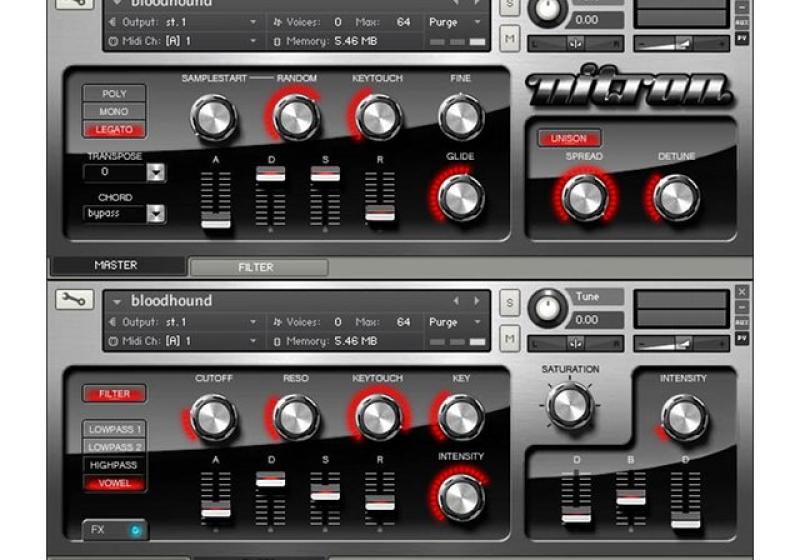This screenshot has height=560, width=800.
Task: Select LOWPASS 1 filter type
Action: point(114,429)
